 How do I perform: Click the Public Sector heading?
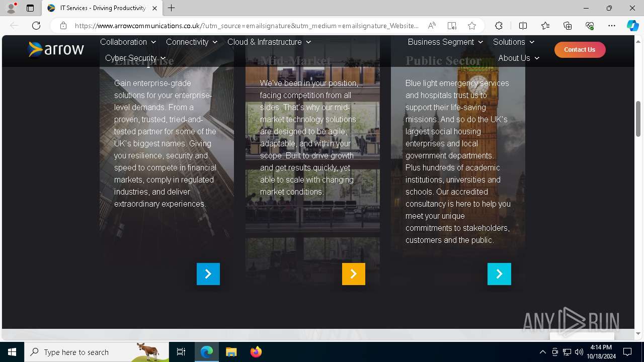pyautogui.click(x=444, y=61)
